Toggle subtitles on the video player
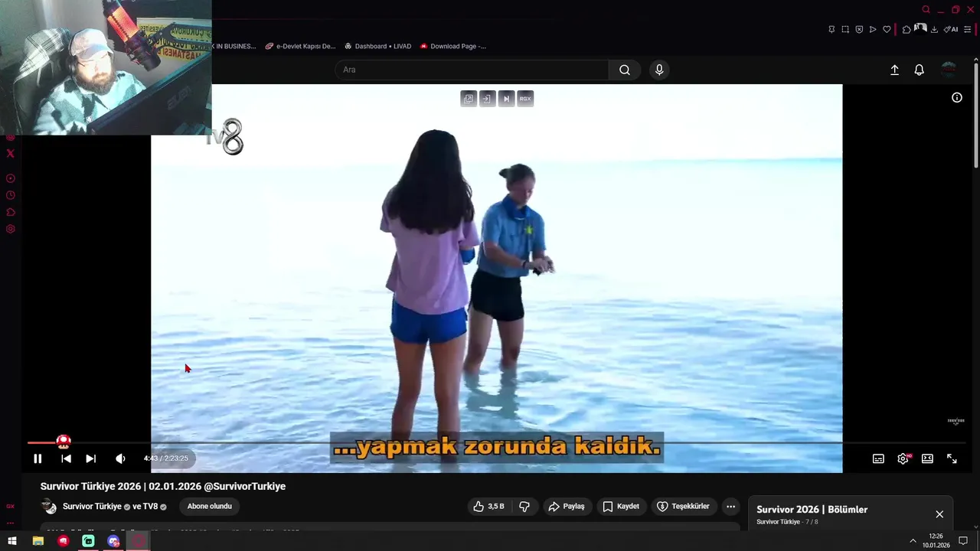 (x=878, y=458)
